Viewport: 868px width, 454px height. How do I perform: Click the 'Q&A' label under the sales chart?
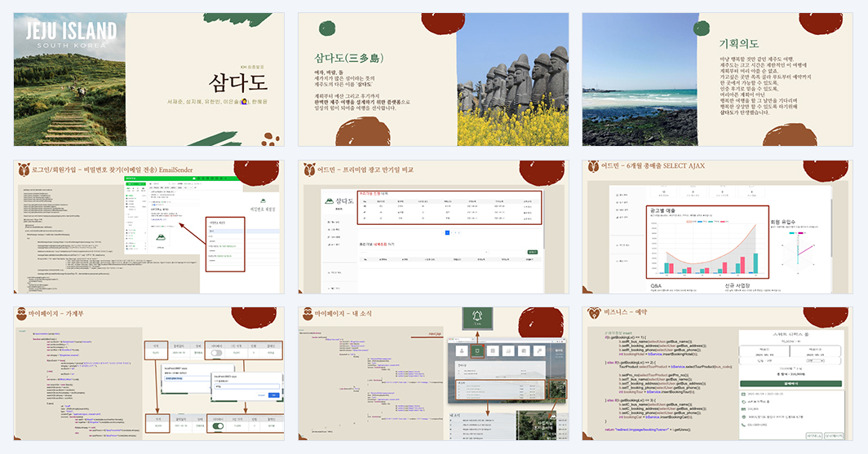click(656, 286)
